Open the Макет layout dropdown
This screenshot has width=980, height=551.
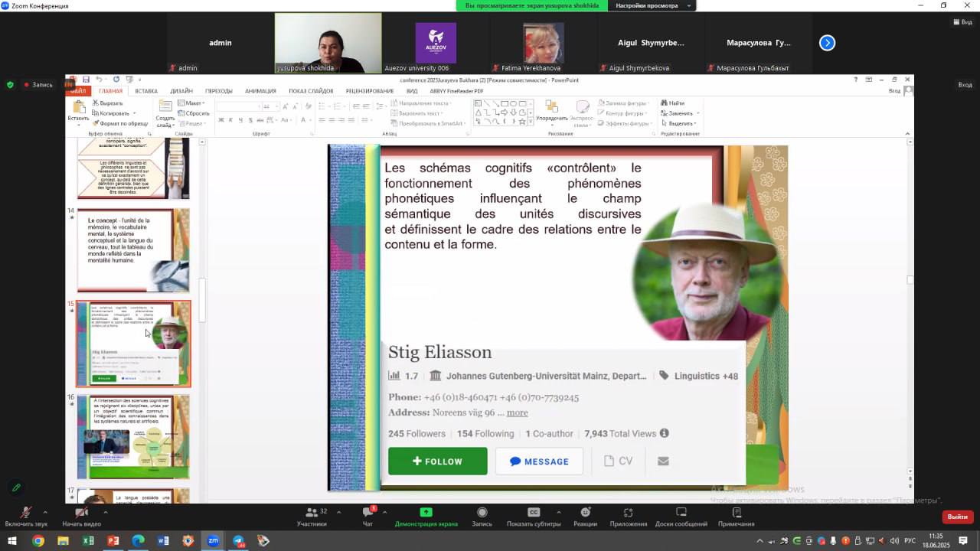click(x=191, y=103)
